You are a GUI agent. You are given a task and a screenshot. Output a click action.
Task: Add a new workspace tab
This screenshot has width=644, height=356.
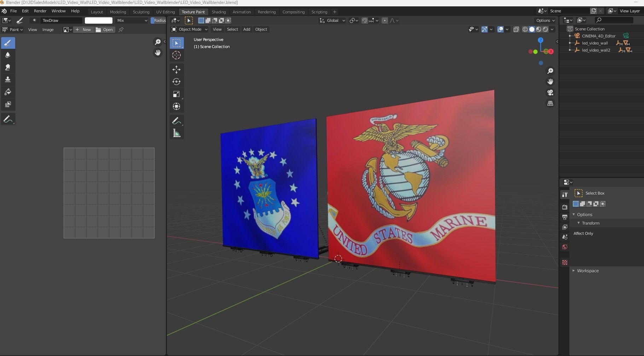pyautogui.click(x=335, y=12)
